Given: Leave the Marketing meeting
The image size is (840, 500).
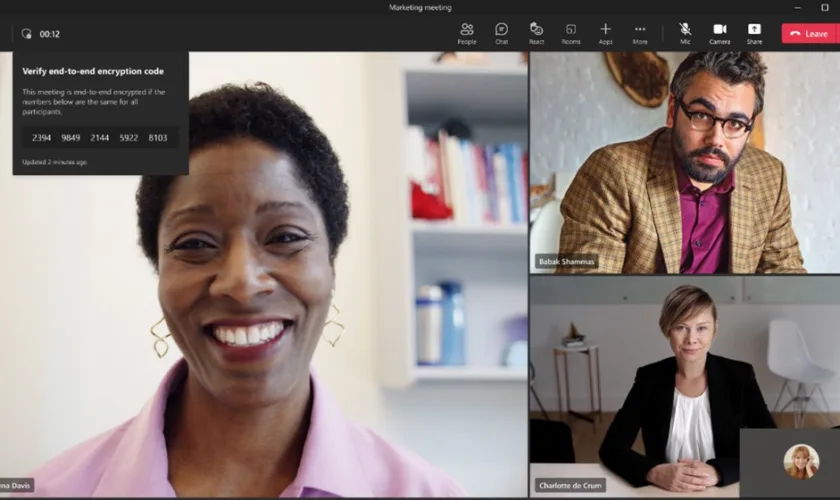Looking at the screenshot, I should point(809,33).
